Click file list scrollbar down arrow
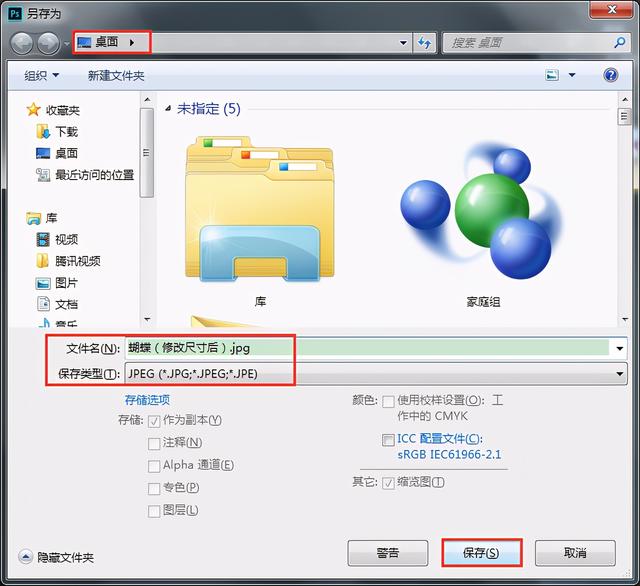The image size is (640, 586). point(625,319)
